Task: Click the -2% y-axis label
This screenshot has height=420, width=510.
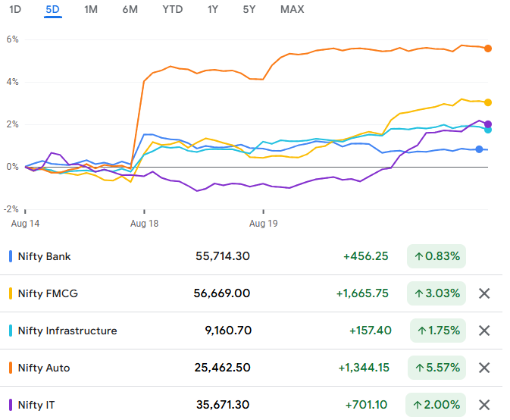Action: click(11, 209)
